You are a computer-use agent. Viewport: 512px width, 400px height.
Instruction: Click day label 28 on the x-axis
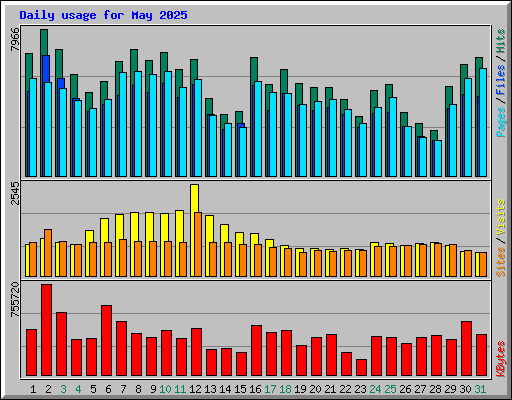(435, 389)
